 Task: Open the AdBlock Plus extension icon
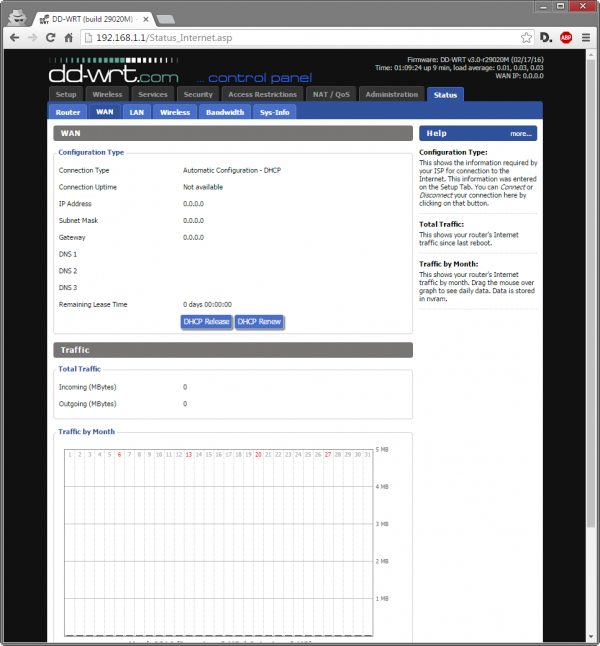coord(563,37)
